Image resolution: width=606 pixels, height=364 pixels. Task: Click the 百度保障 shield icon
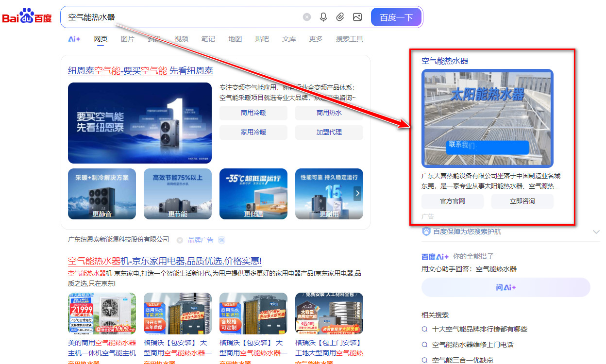tap(425, 232)
